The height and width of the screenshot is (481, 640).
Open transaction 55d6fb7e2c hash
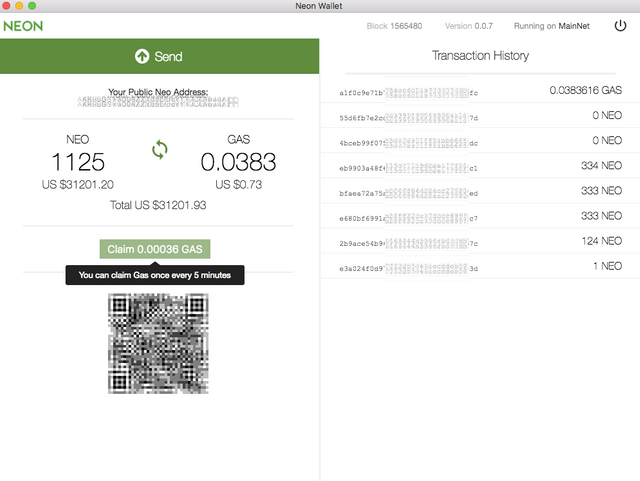[408, 118]
